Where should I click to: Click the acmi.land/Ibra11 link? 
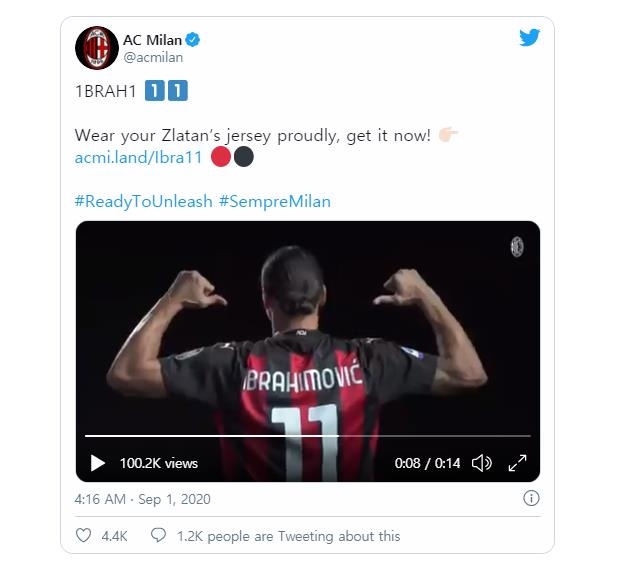[x=139, y=157]
